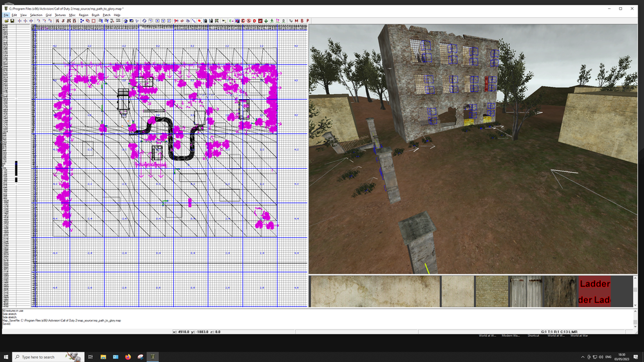Screen dimensions: 644x362
Task: Click the red B toolbar icon
Action: pyautogui.click(x=302, y=21)
